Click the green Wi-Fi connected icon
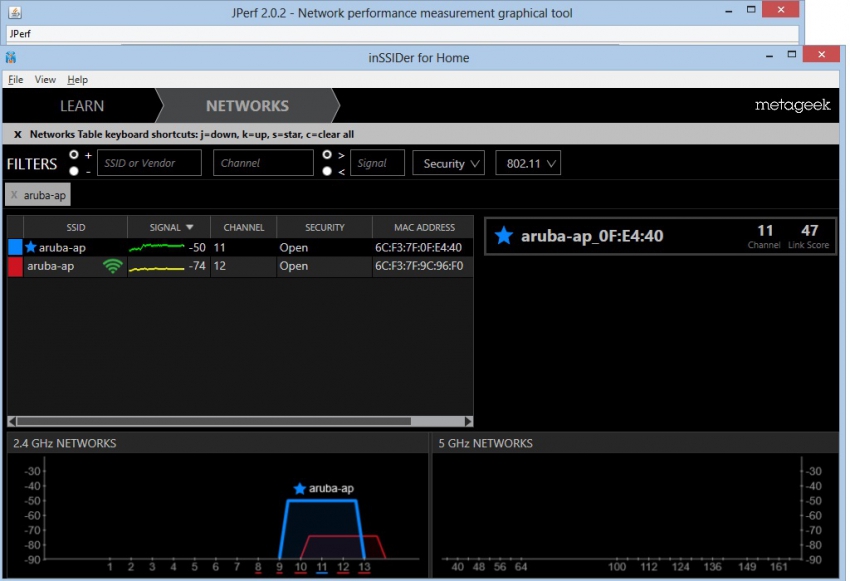The height and width of the screenshot is (581, 850). click(x=113, y=266)
